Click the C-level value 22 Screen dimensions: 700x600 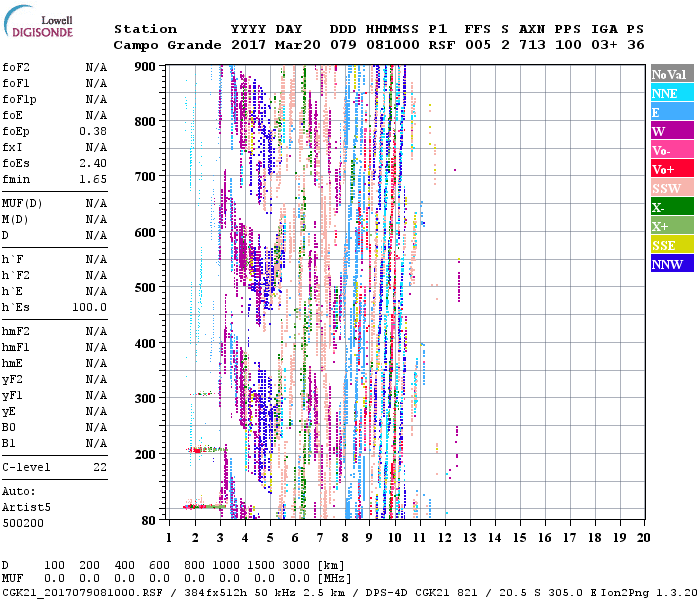click(100, 467)
